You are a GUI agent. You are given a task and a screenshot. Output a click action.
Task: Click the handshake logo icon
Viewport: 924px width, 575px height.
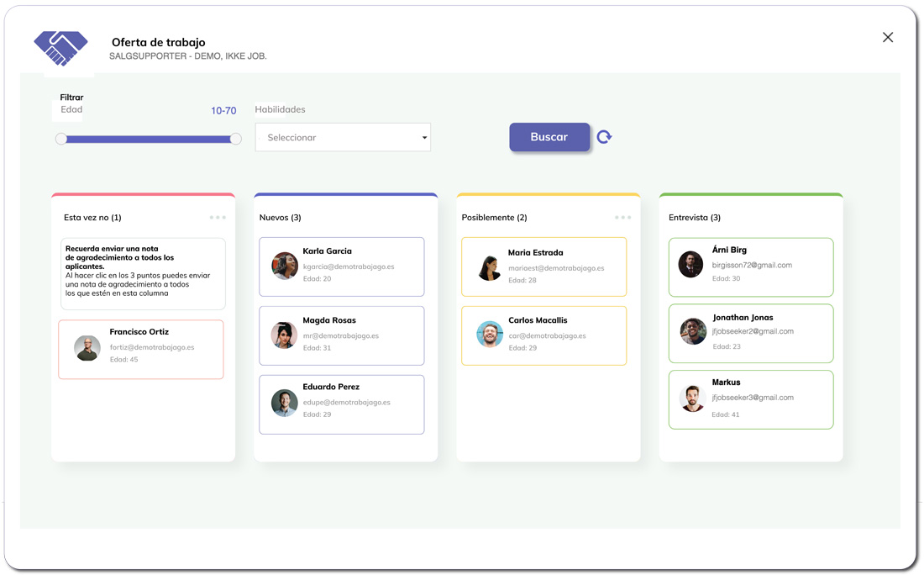tap(60, 48)
